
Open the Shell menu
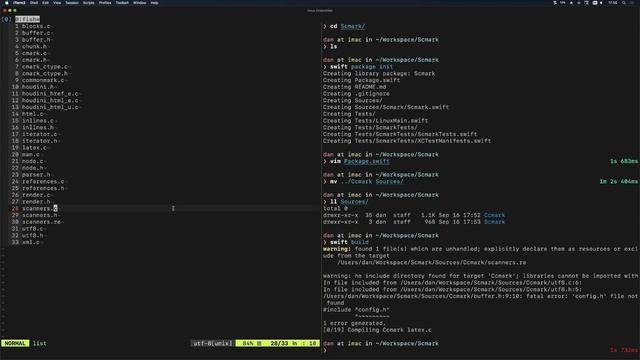coord(34,3)
